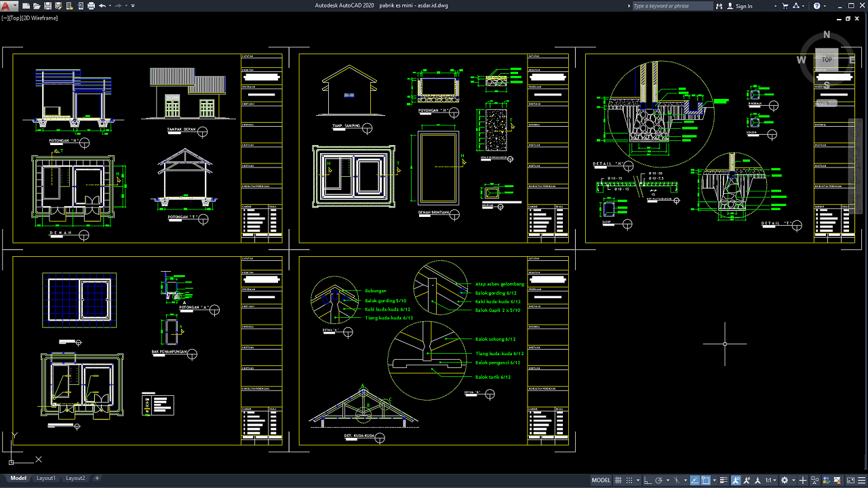Screen dimensions: 868x488
Task: Restore the drawing window with restore icon
Action: (848, 18)
